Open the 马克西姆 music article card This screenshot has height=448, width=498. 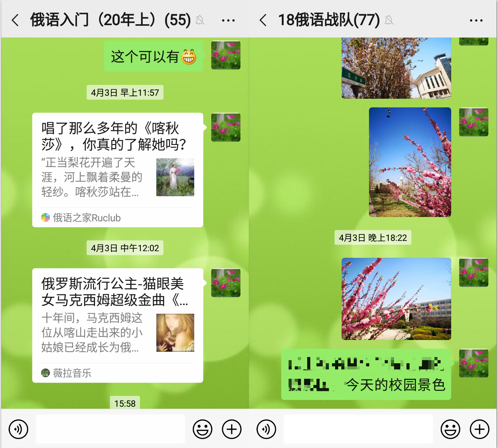[118, 325]
